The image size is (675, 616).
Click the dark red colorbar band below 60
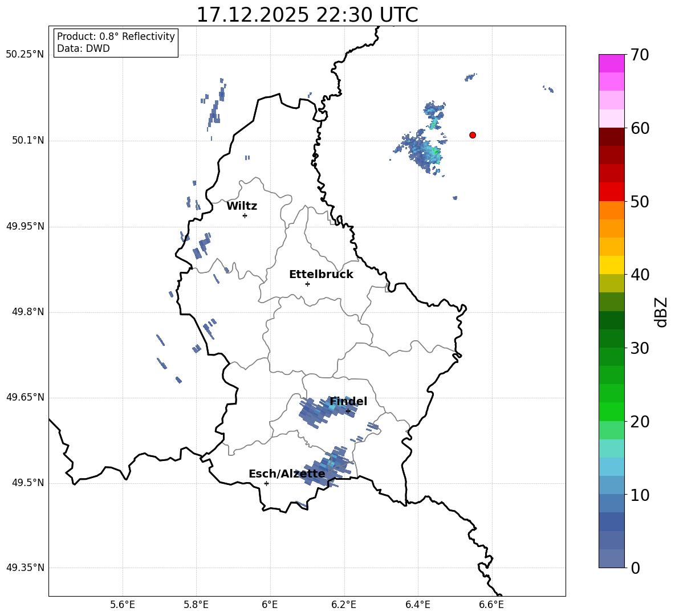point(611,137)
